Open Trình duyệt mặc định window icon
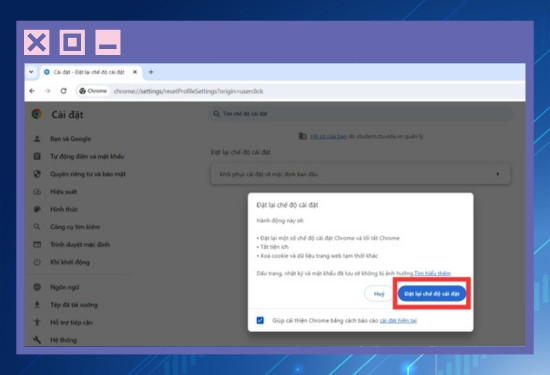 point(37,244)
